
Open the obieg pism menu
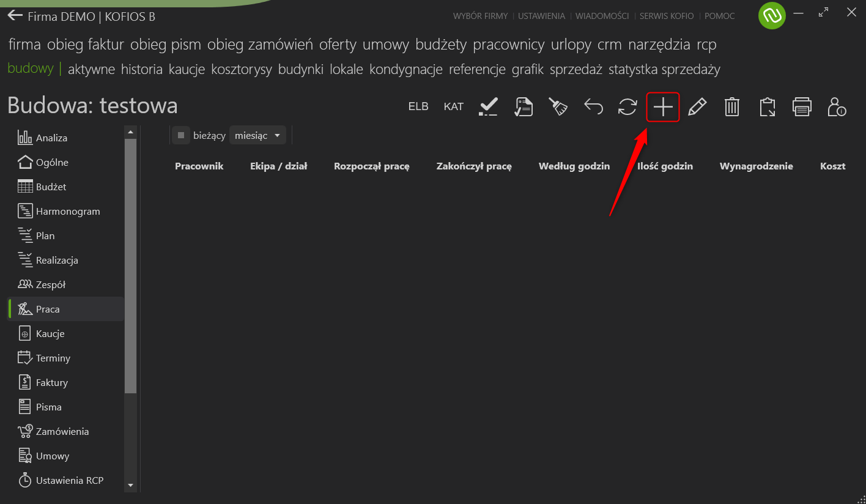pos(166,45)
